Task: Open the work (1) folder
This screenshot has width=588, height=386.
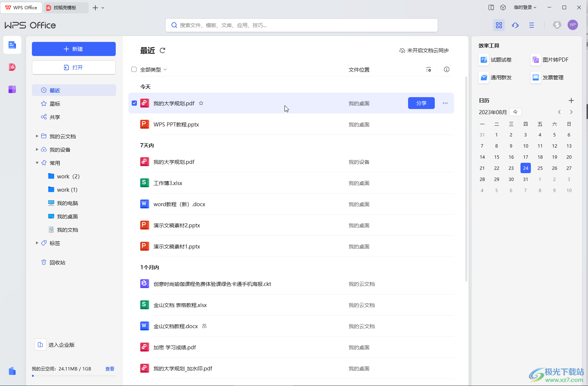Action: [x=63, y=189]
